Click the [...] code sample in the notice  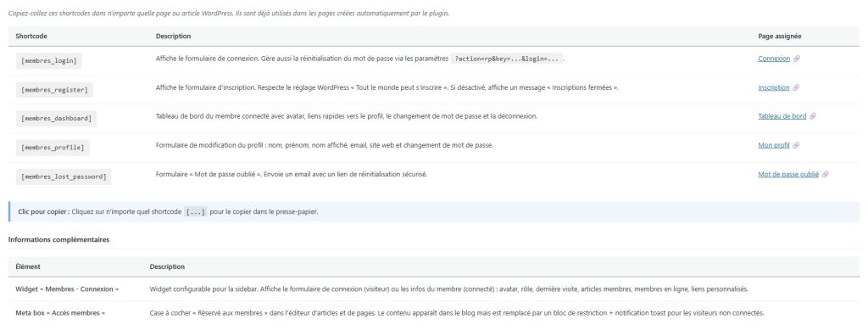[196, 212]
